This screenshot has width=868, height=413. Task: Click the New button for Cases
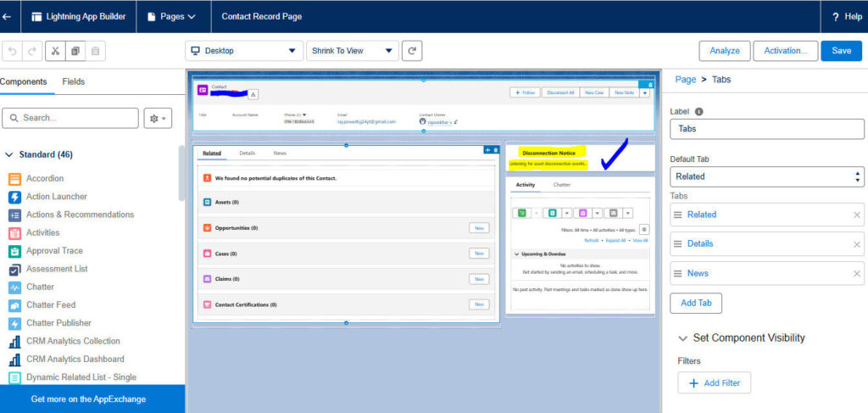(479, 254)
